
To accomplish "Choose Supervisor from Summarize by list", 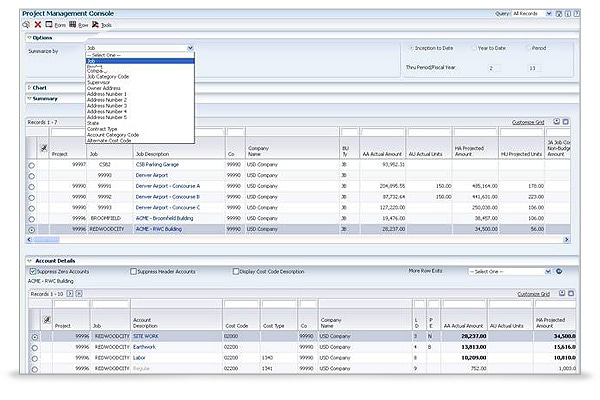I will click(x=101, y=82).
